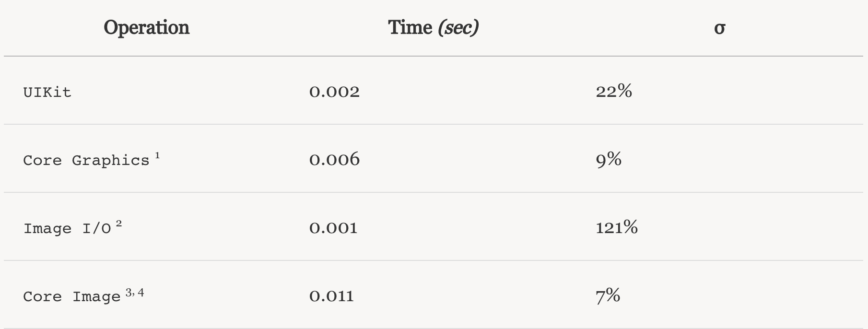The width and height of the screenshot is (868, 329).
Task: Click the 7% sigma value
Action: [x=608, y=295]
